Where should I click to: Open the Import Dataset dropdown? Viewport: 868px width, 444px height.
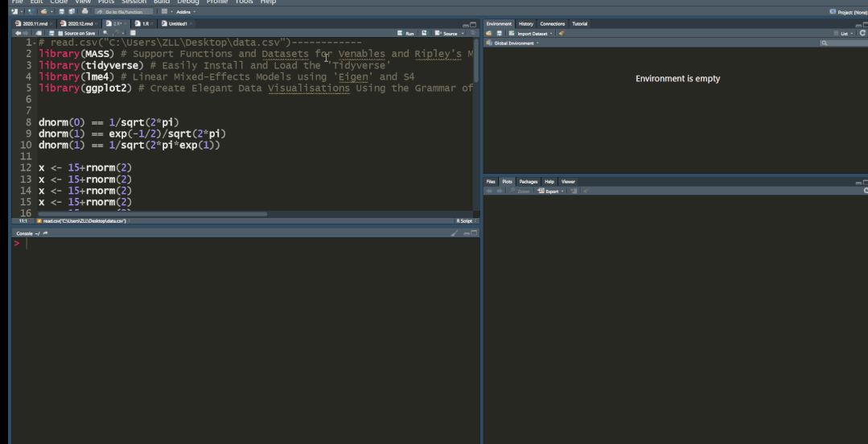tap(530, 33)
